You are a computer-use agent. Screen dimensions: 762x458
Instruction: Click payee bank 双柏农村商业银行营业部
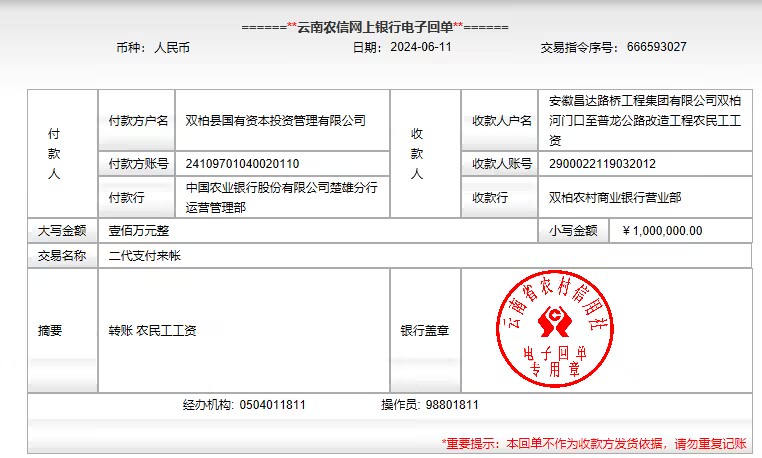click(615, 198)
